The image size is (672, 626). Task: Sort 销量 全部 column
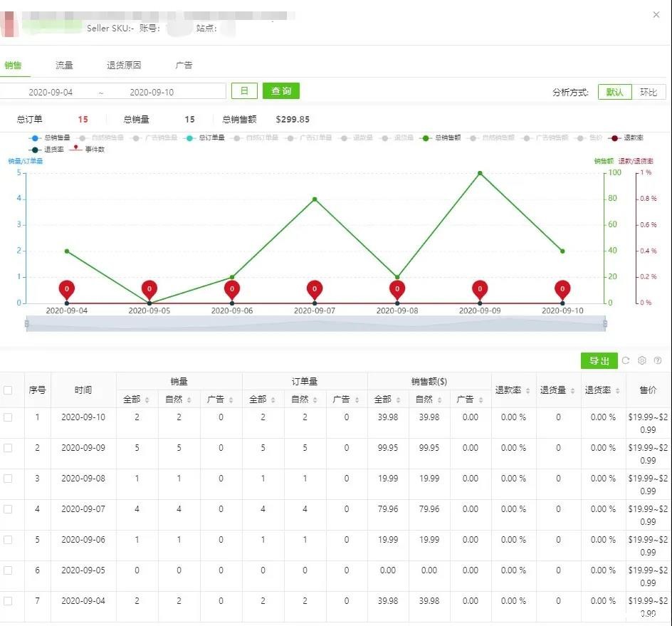pos(147,400)
